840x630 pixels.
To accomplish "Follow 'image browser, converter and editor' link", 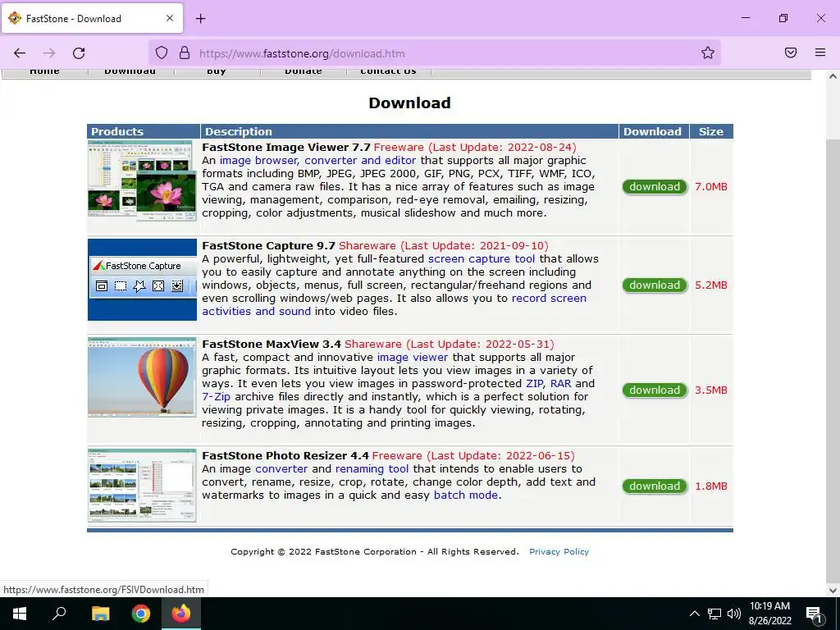I will [x=317, y=161].
